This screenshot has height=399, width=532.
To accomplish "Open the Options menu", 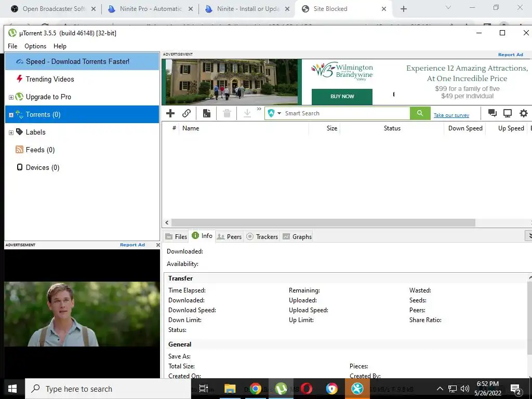I will click(x=35, y=46).
